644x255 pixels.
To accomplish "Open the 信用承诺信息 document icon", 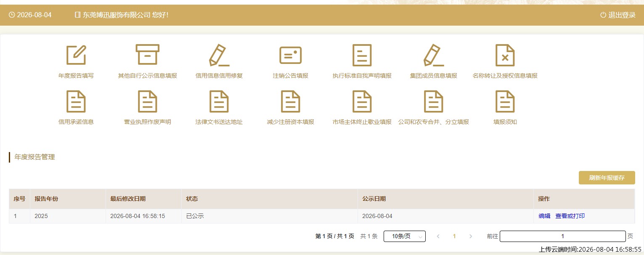I will click(76, 101).
